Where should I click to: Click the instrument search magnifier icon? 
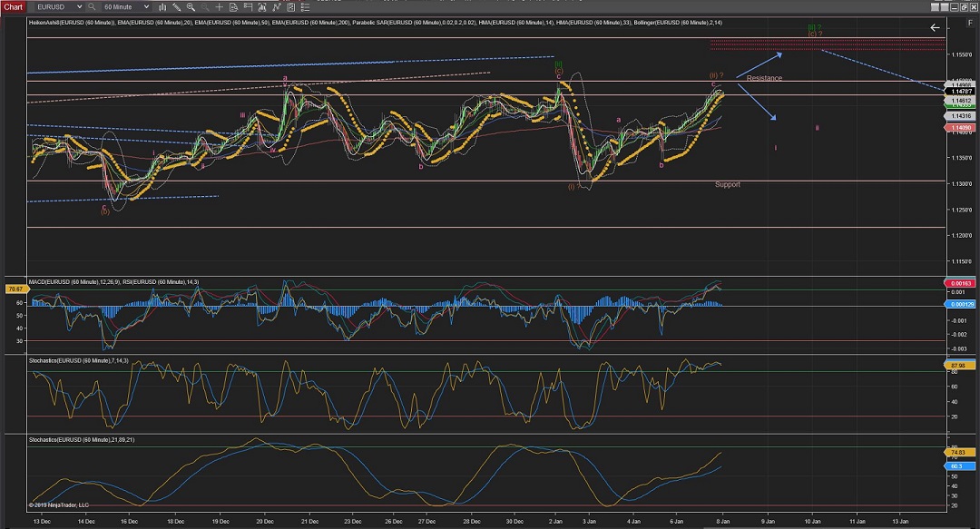coord(92,6)
